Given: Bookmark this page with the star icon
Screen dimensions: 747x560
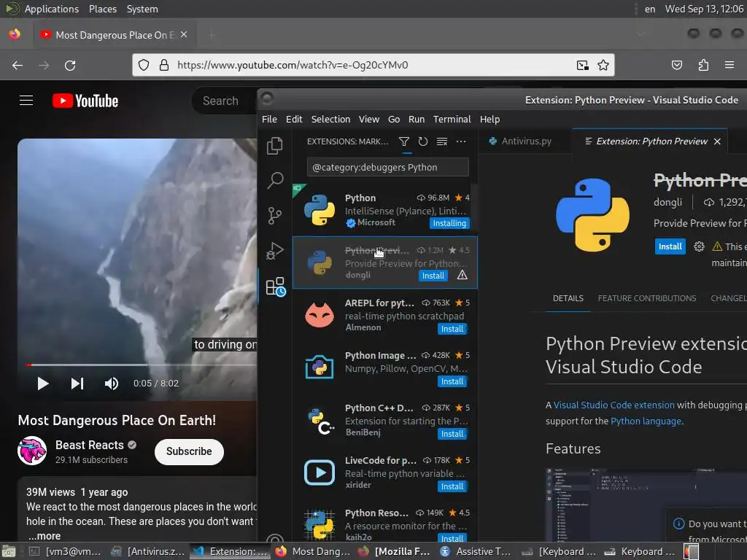Looking at the screenshot, I should click(603, 65).
